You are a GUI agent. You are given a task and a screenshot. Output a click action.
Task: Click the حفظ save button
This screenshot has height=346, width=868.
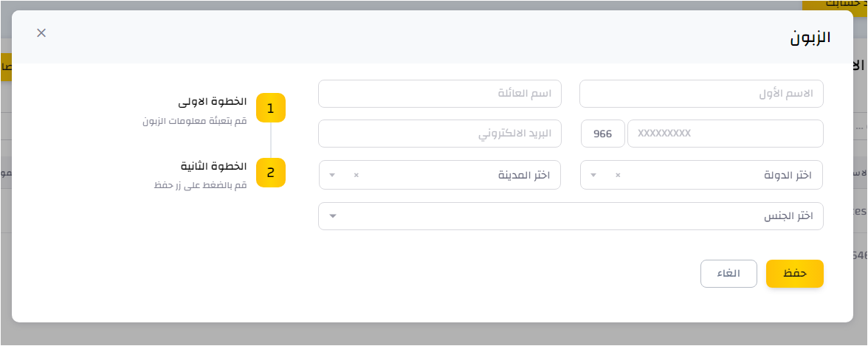pyautogui.click(x=794, y=274)
